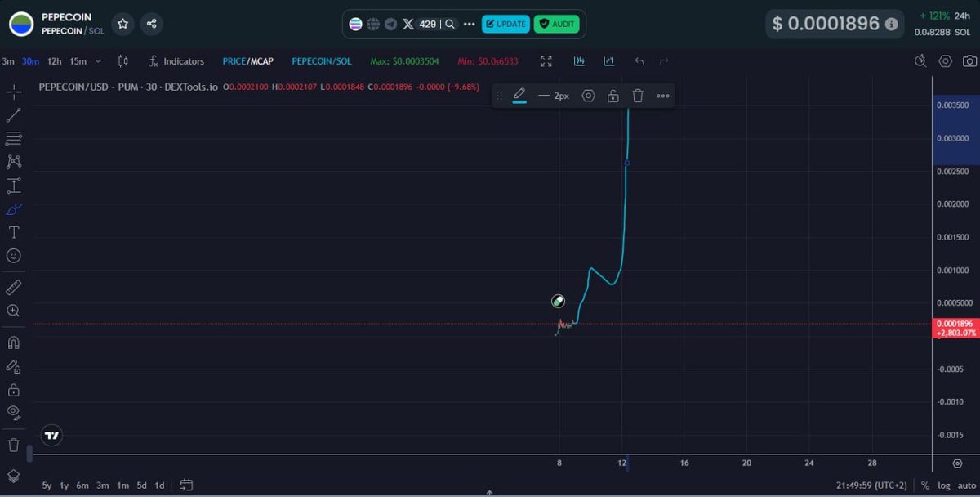980x497 pixels.
Task: Open the emoji icons tool
Action: [14, 256]
